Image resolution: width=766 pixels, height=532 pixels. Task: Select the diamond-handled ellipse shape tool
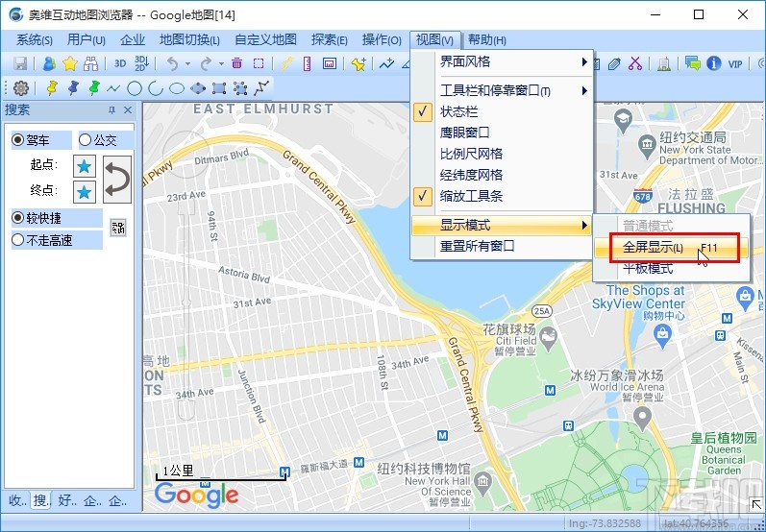(198, 88)
